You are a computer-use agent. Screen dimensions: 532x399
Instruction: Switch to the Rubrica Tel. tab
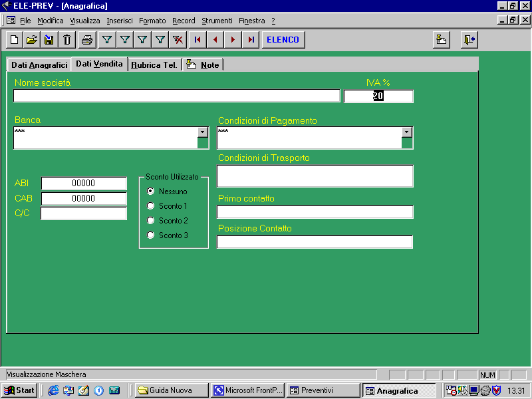(154, 65)
